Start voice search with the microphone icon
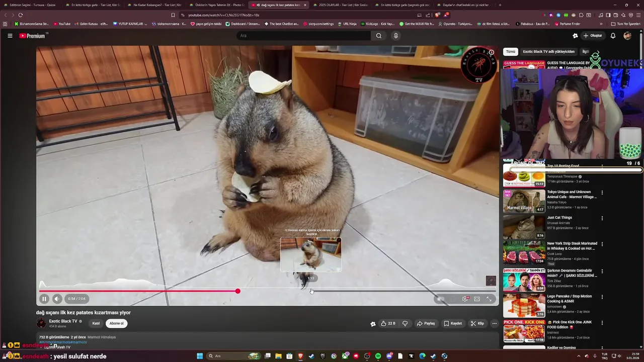Image resolution: width=644 pixels, height=362 pixels. point(396,36)
